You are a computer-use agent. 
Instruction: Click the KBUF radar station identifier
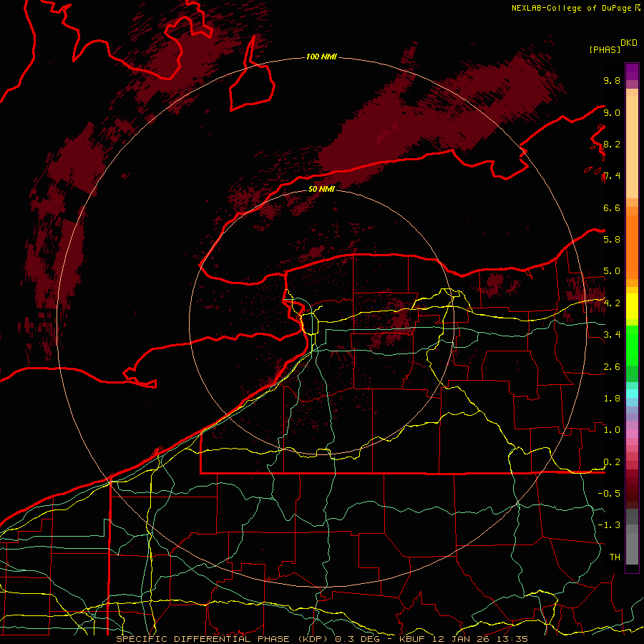(412, 639)
